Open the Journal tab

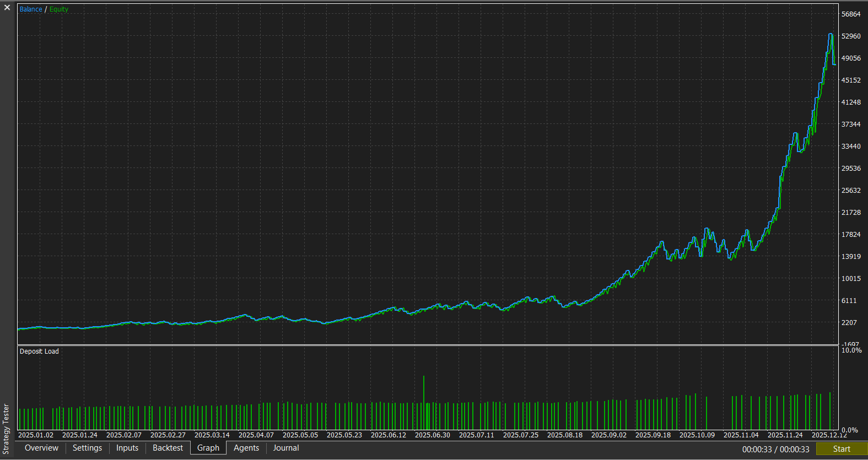coord(286,448)
